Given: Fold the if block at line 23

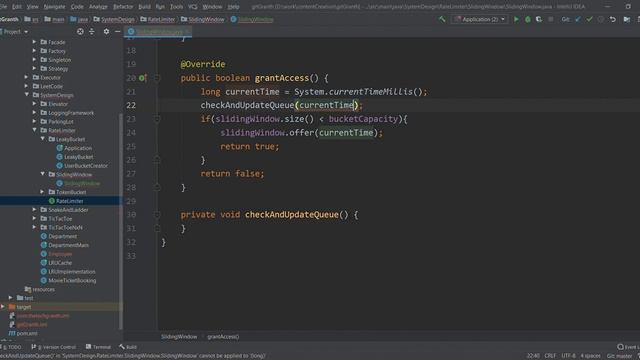Looking at the screenshot, I should click(157, 119).
